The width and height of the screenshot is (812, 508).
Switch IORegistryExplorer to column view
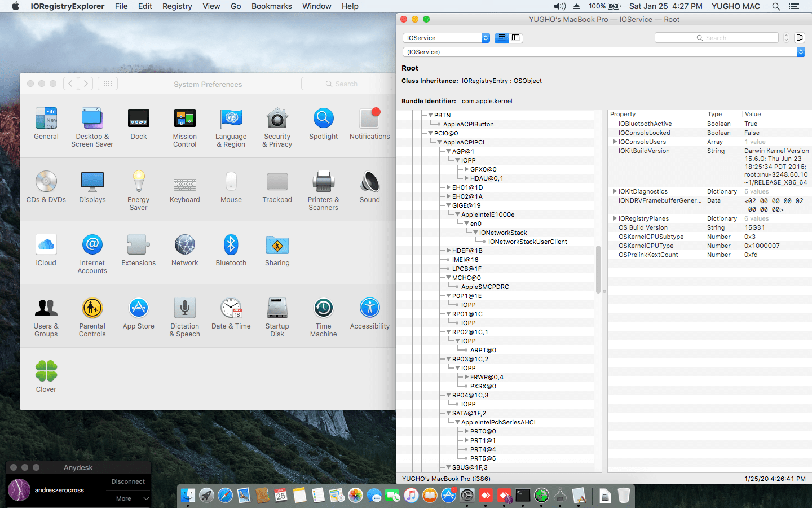click(516, 38)
